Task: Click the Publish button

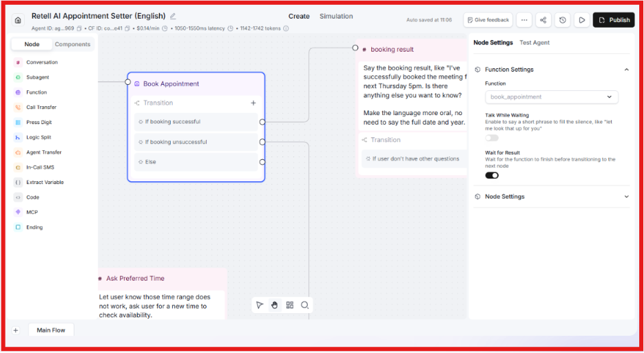Action: click(x=614, y=20)
